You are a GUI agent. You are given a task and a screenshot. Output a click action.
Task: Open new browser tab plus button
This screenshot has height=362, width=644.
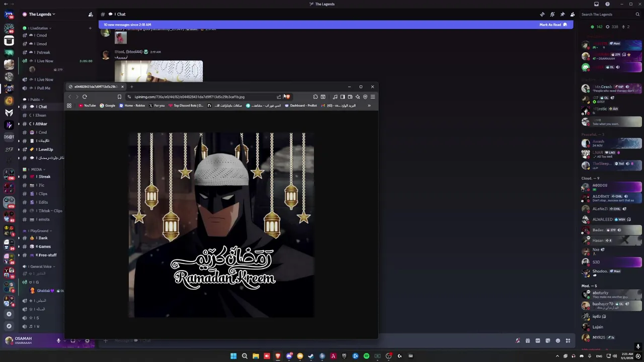[132, 86]
